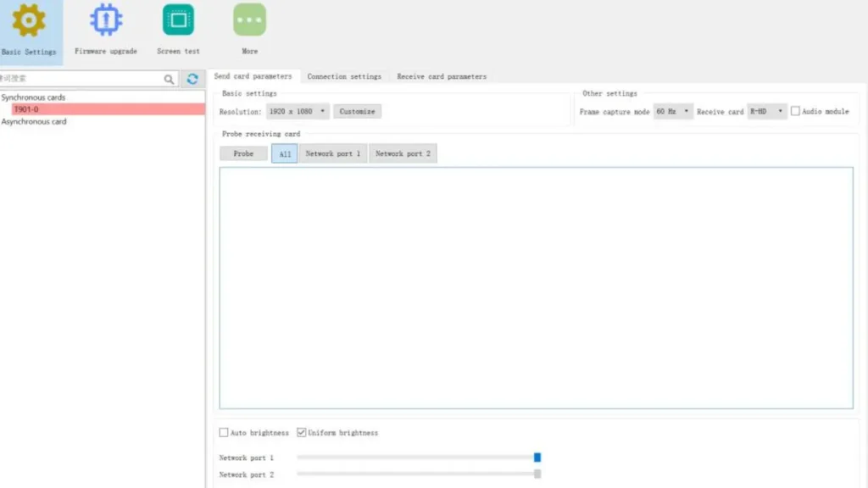
Task: Click the refresh device list icon
Action: pyautogui.click(x=192, y=79)
